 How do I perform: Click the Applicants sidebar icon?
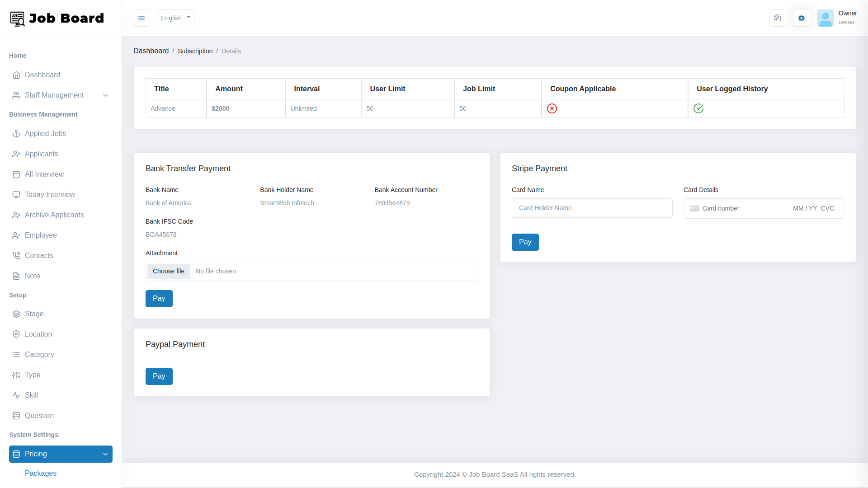(x=16, y=154)
